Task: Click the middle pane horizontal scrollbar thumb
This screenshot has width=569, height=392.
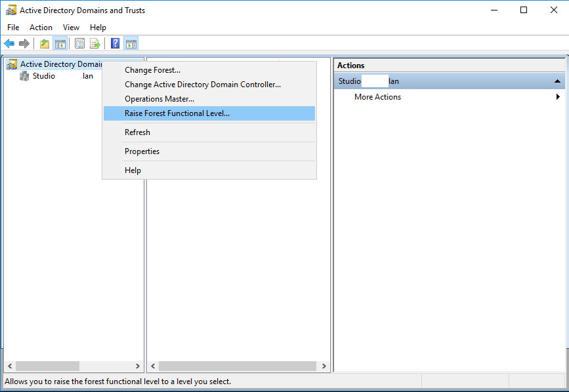Action: coord(238,366)
